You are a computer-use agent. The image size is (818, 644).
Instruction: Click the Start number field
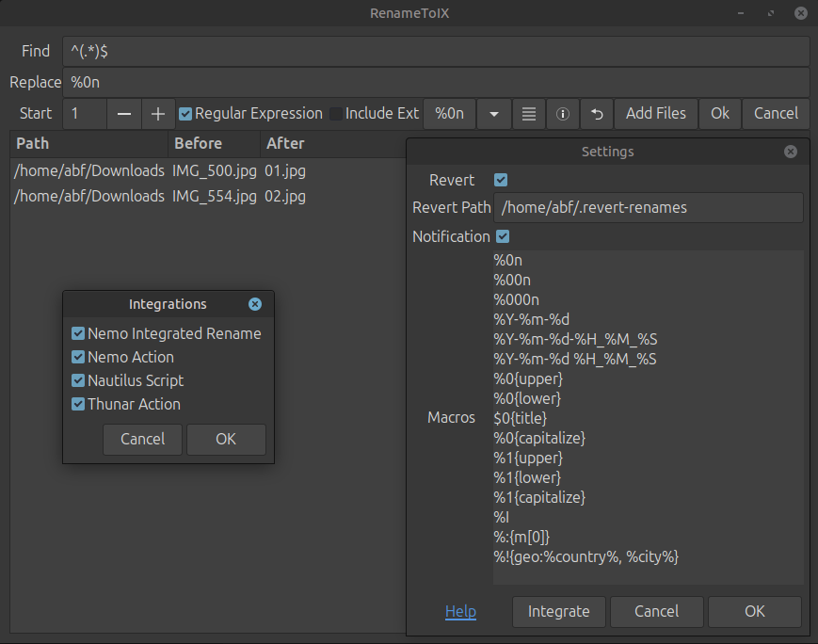point(85,114)
